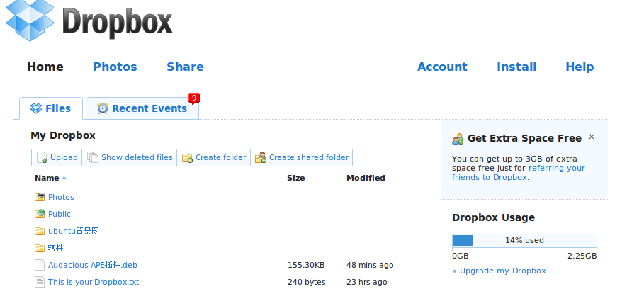The image size is (644, 306).
Task: Sort files by the Name column arrow
Action: (x=64, y=178)
